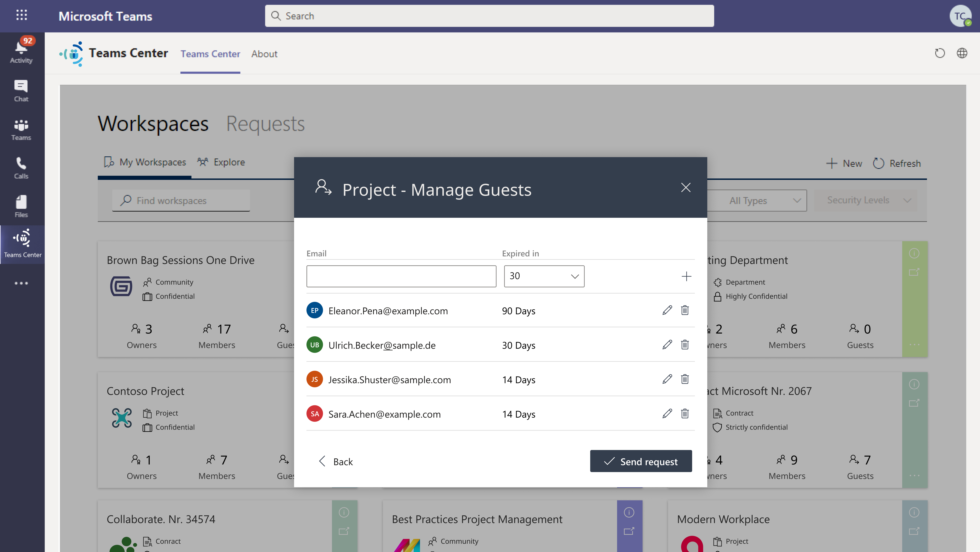Select the My Workspaces tab
980x552 pixels.
click(x=145, y=163)
